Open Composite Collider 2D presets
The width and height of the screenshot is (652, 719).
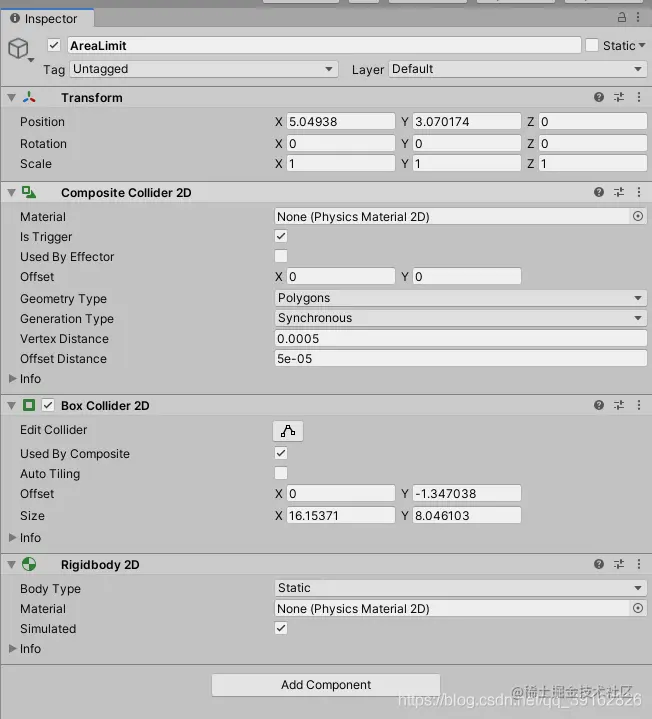click(x=619, y=192)
